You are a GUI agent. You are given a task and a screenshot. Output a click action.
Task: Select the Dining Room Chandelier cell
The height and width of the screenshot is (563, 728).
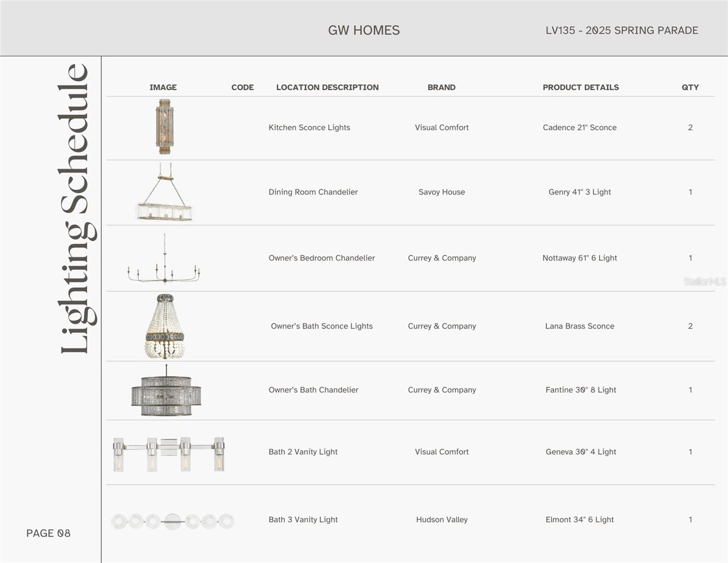point(313,192)
